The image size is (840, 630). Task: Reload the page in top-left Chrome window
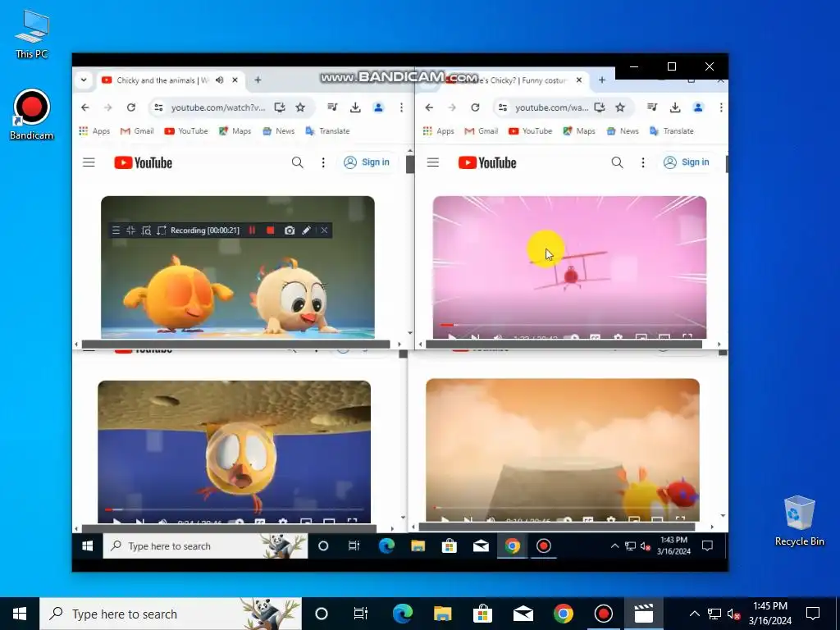click(x=131, y=107)
